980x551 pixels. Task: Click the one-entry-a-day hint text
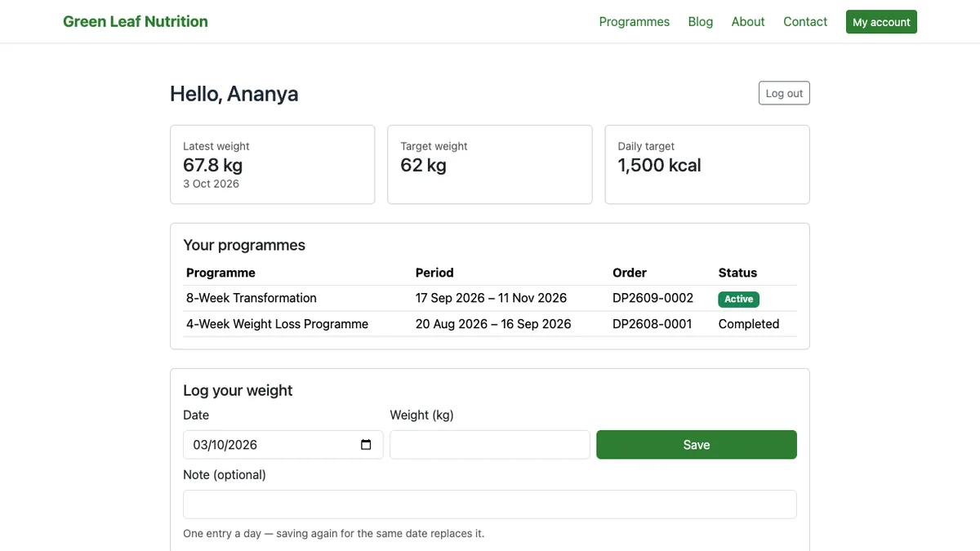click(333, 533)
